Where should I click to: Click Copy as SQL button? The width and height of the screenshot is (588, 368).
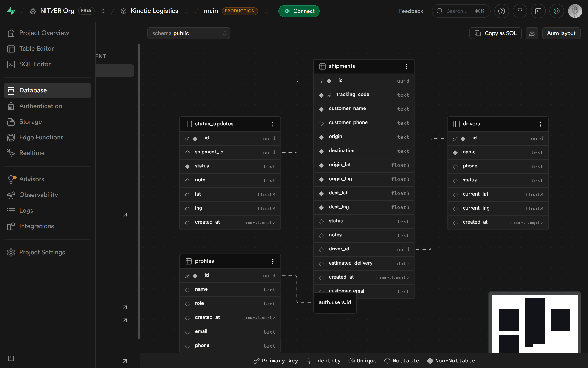click(x=495, y=33)
